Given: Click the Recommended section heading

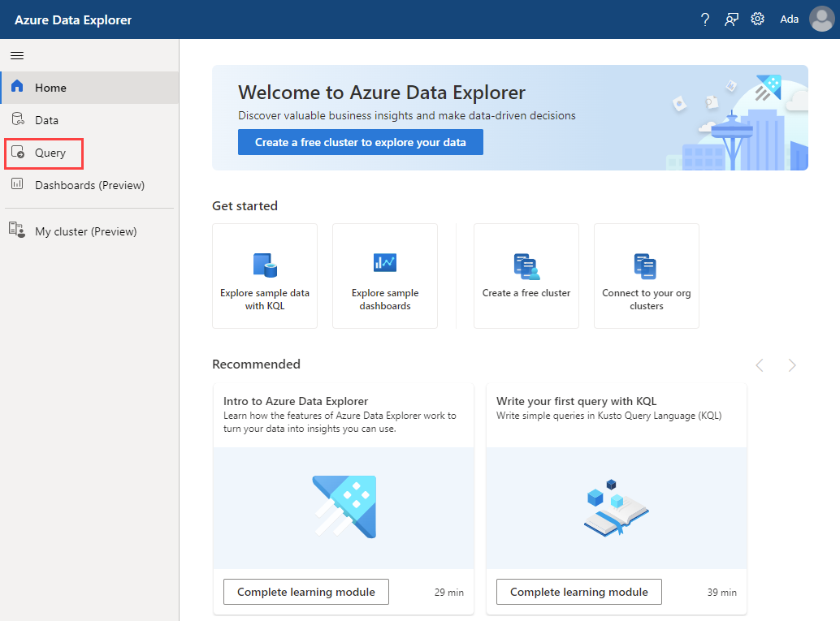Looking at the screenshot, I should click(x=256, y=364).
